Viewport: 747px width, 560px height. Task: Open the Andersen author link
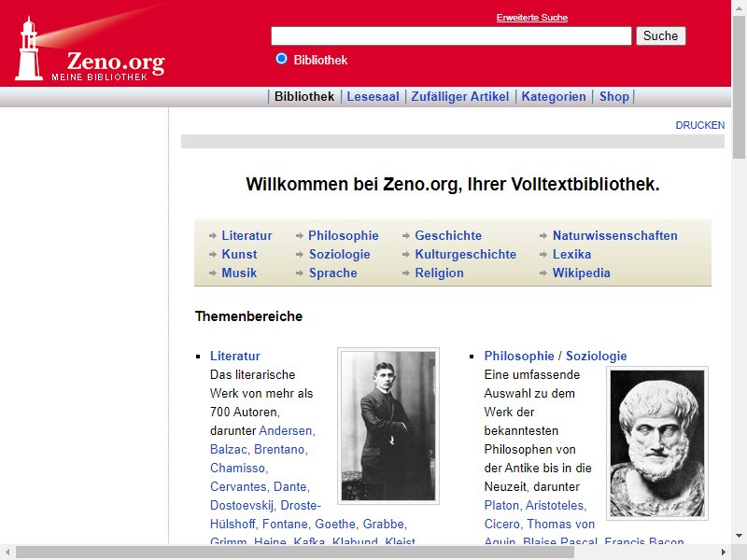(x=286, y=431)
